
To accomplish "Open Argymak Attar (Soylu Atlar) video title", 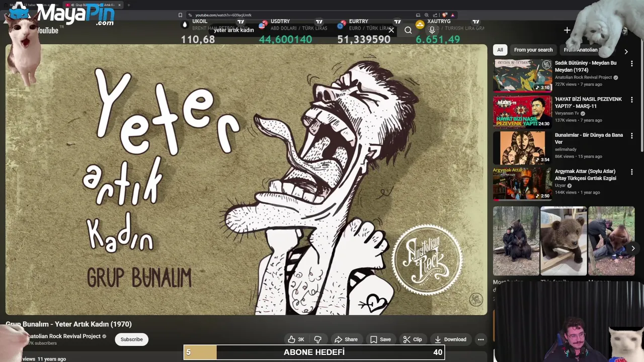I will (586, 175).
